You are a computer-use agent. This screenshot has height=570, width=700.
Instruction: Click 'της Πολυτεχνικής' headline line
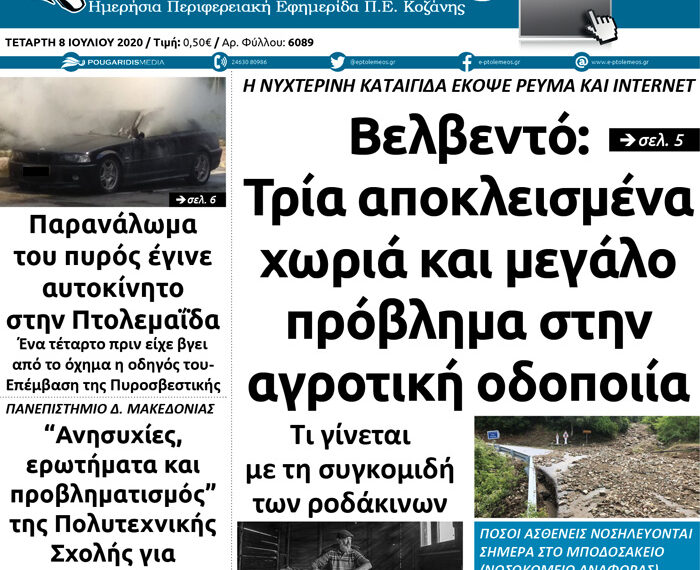pos(113,524)
